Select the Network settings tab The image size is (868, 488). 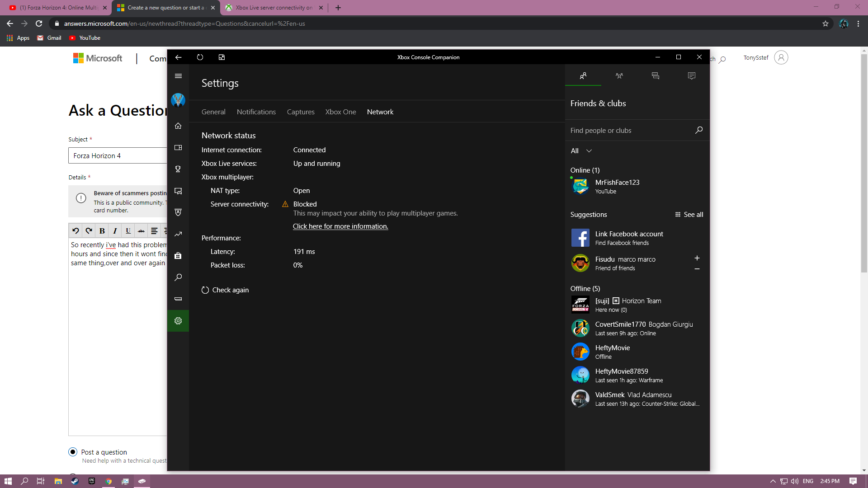[x=380, y=112]
